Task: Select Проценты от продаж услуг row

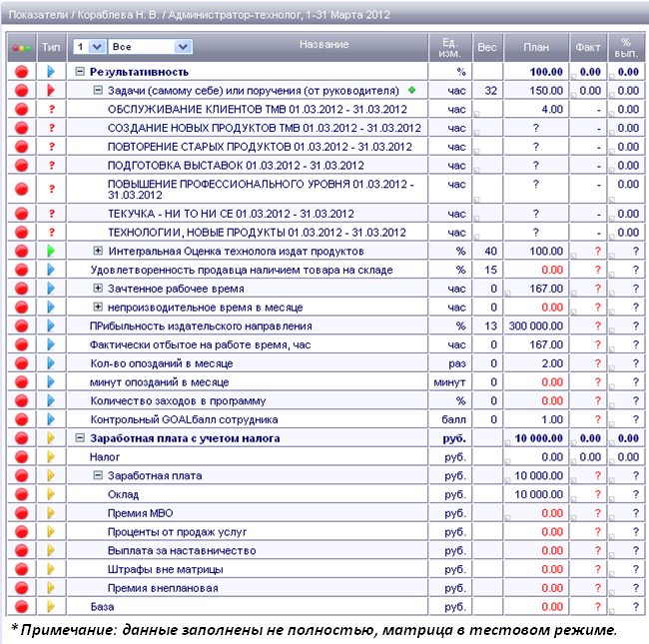Action: point(177,532)
